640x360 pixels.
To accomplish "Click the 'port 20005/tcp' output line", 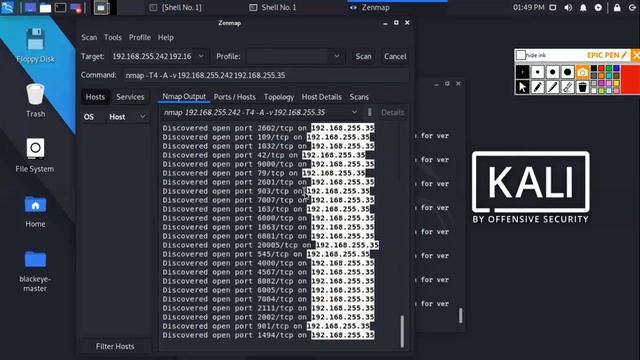I will tap(271, 245).
